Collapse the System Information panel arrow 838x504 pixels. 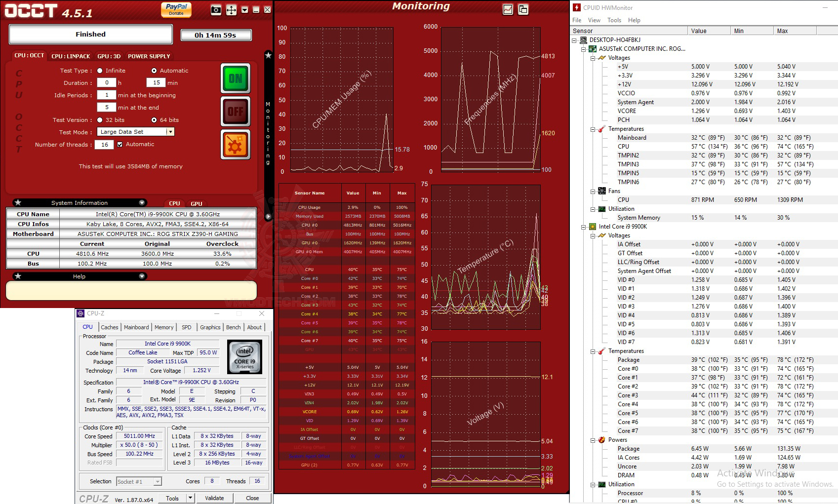point(142,202)
